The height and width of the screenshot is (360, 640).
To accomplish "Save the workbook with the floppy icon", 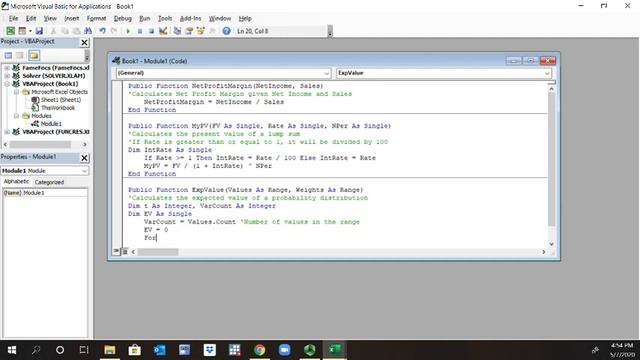I will coord(39,31).
